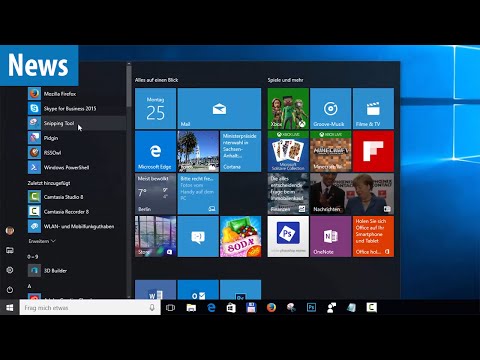Open the OneNote tile
Image resolution: width=480 pixels, height=360 pixels.
tap(331, 236)
